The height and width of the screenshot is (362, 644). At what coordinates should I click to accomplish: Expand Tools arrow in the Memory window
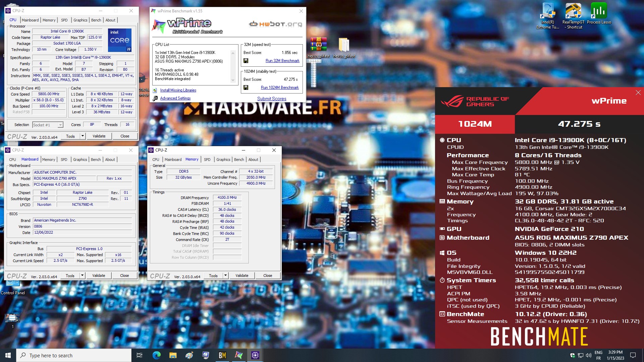(x=225, y=276)
